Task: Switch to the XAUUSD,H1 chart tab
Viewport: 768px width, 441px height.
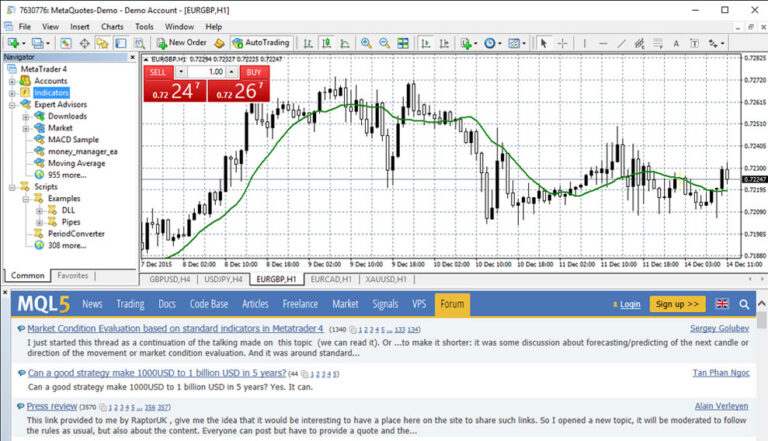Action: 386,279
